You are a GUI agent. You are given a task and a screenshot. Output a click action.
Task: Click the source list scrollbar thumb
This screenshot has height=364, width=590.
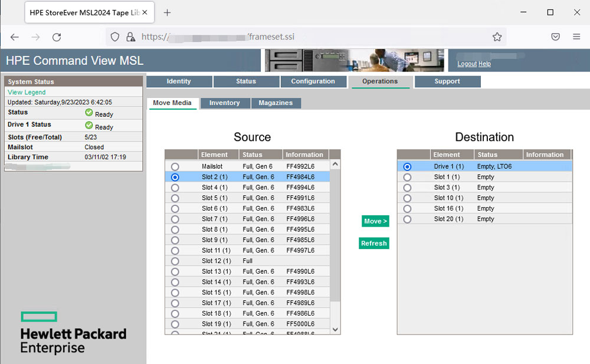(335, 237)
